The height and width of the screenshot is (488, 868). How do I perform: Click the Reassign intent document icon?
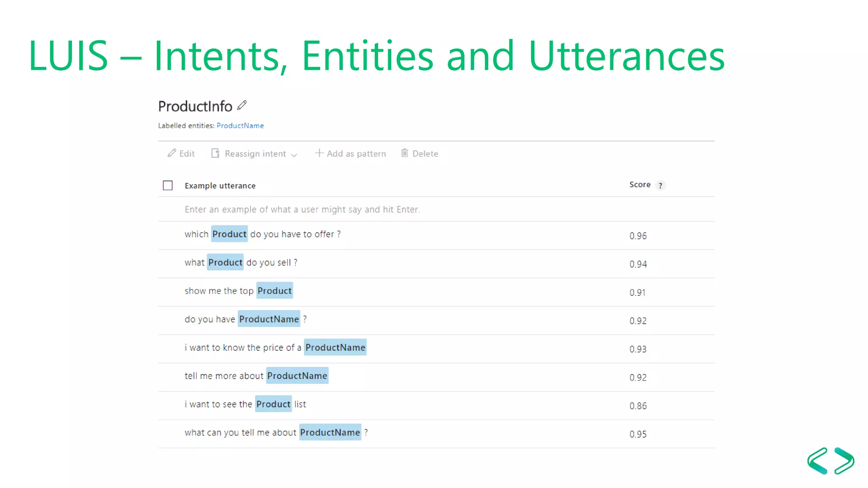(x=215, y=153)
